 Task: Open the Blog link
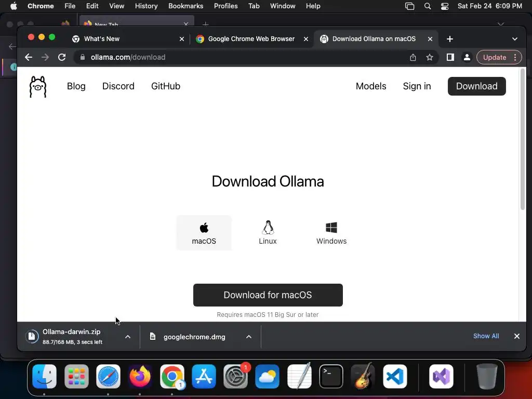76,86
